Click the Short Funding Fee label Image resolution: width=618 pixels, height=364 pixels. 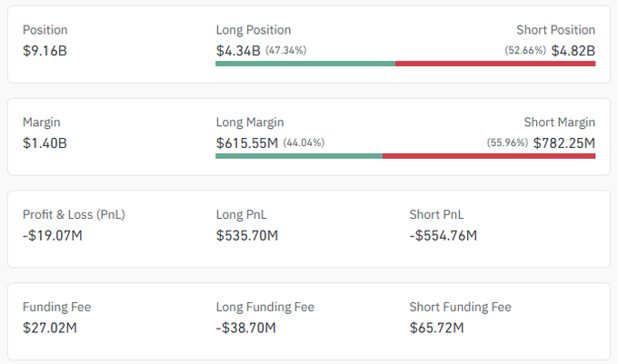click(461, 307)
